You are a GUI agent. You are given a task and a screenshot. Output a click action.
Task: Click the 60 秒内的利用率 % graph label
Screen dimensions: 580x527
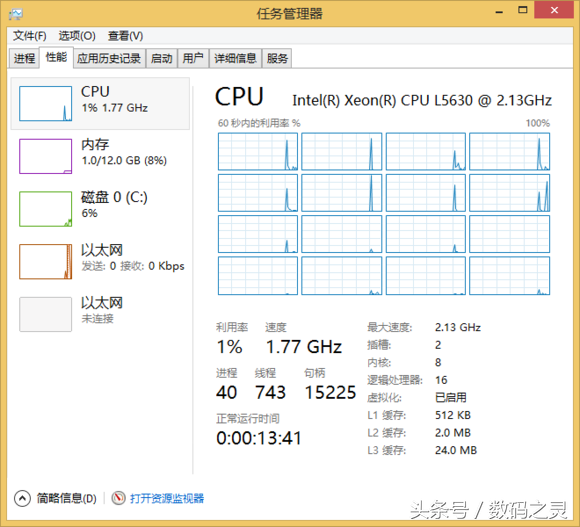point(259,123)
